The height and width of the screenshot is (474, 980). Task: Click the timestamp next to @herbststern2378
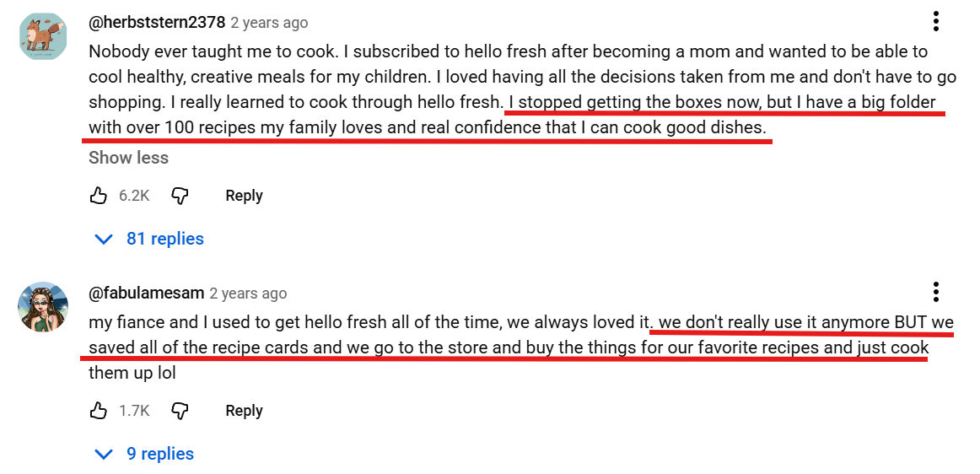coord(269,23)
